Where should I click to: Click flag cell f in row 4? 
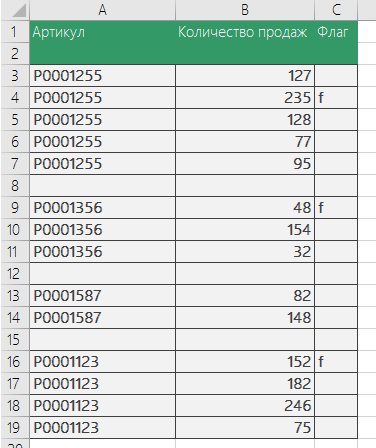pyautogui.click(x=336, y=98)
